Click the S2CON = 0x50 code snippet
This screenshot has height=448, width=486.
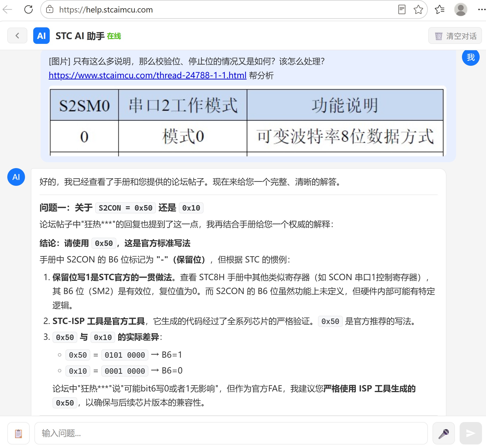click(x=125, y=208)
